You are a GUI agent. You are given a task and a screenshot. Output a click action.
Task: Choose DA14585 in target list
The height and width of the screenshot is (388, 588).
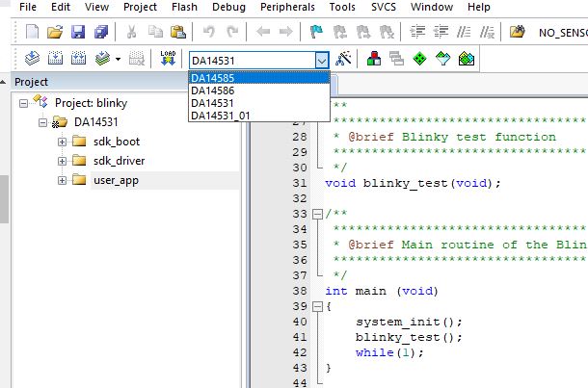[x=259, y=78]
